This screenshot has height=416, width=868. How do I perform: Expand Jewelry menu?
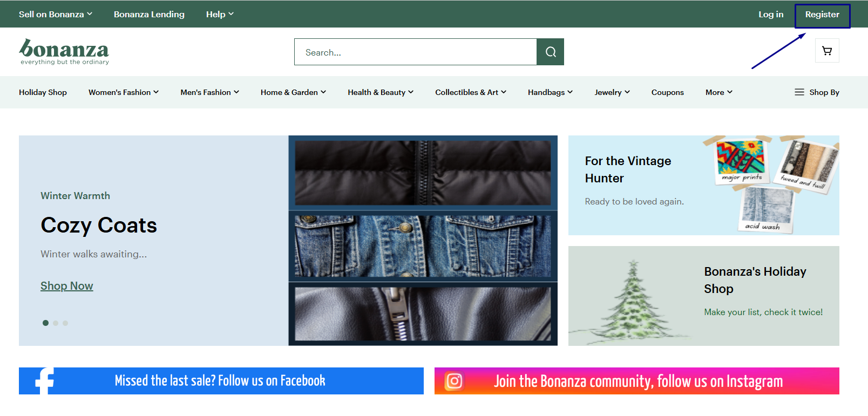click(612, 92)
